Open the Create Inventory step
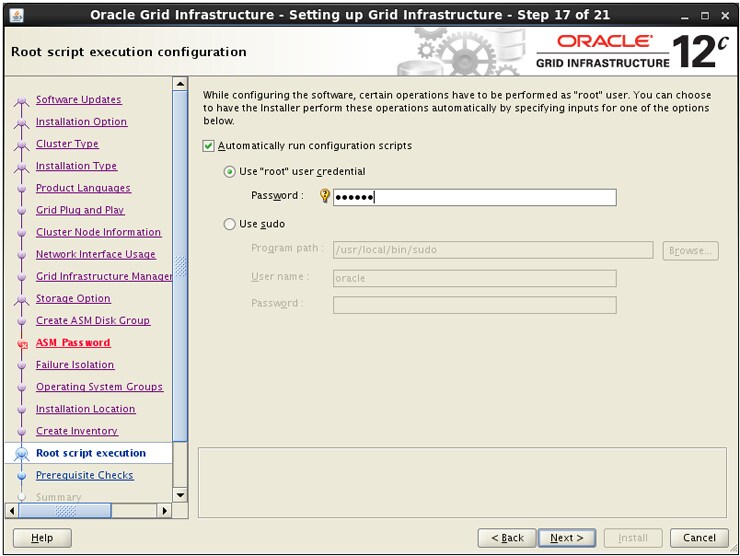Image resolution: width=740 pixels, height=556 pixels. 77,432
